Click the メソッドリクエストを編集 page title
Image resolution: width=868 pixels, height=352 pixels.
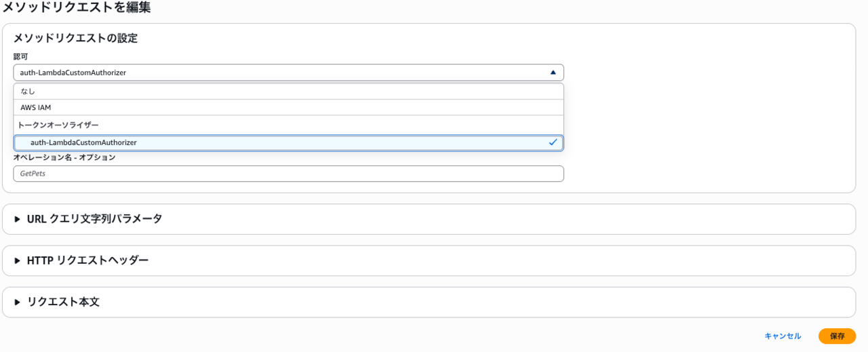[75, 8]
